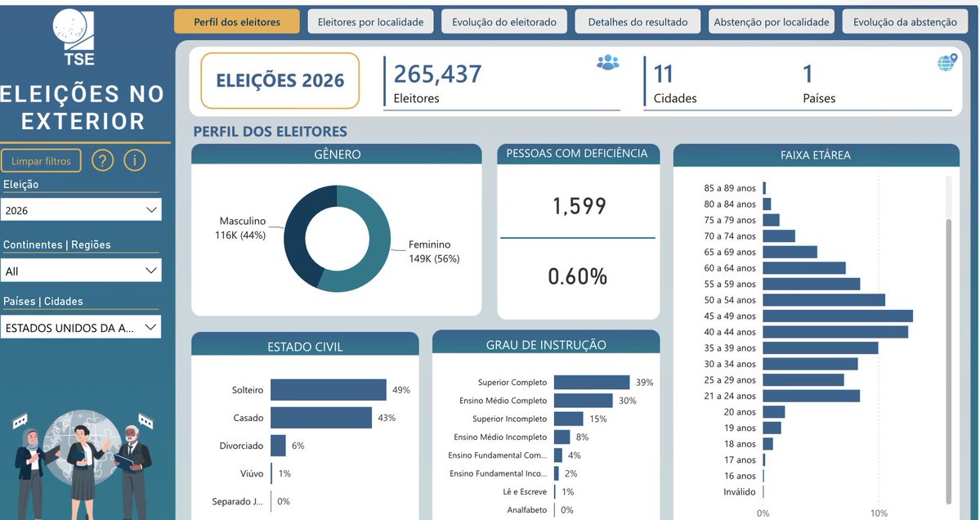The height and width of the screenshot is (520, 980).
Task: Click the Masculino 116K (44%) label
Action: [x=241, y=228]
